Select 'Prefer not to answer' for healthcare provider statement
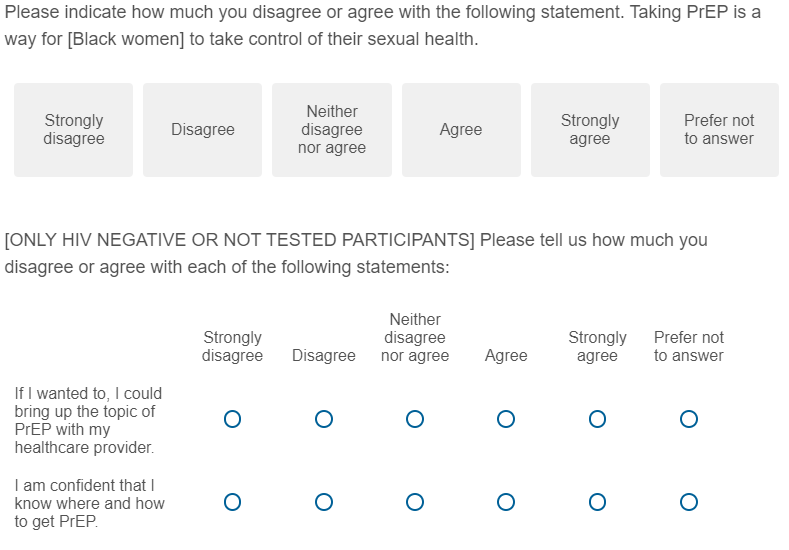Screen dimensions: 789x550 688,419
